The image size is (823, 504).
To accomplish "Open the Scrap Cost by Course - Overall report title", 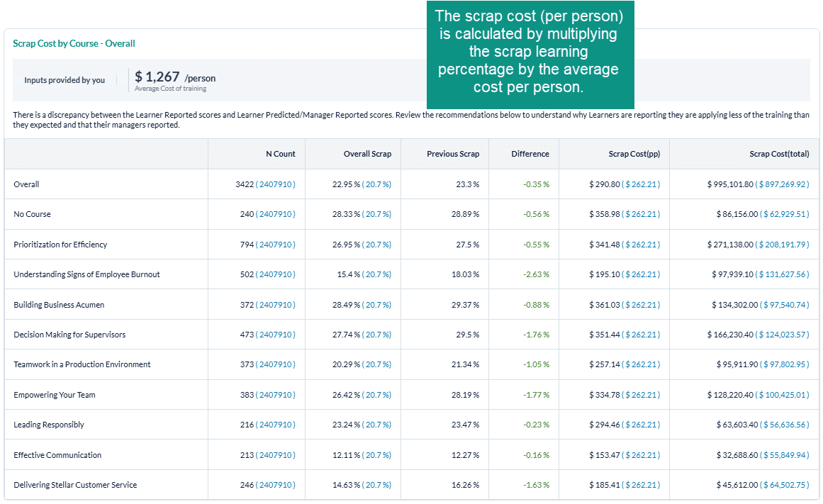I will coord(73,43).
